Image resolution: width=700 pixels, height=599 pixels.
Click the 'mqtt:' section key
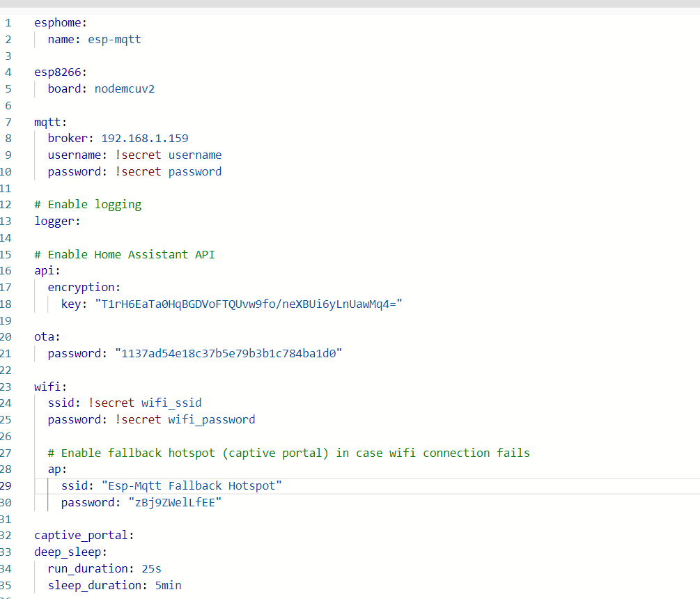click(50, 122)
